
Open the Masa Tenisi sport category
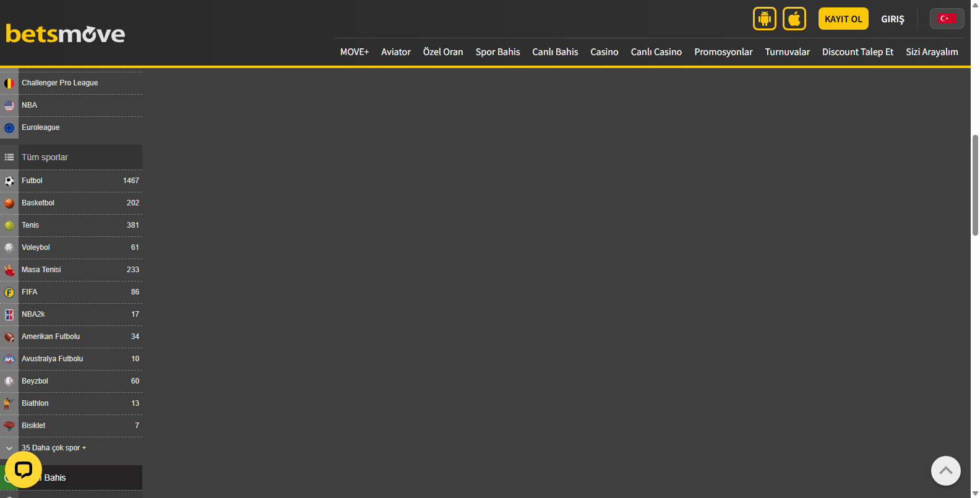[x=41, y=270]
